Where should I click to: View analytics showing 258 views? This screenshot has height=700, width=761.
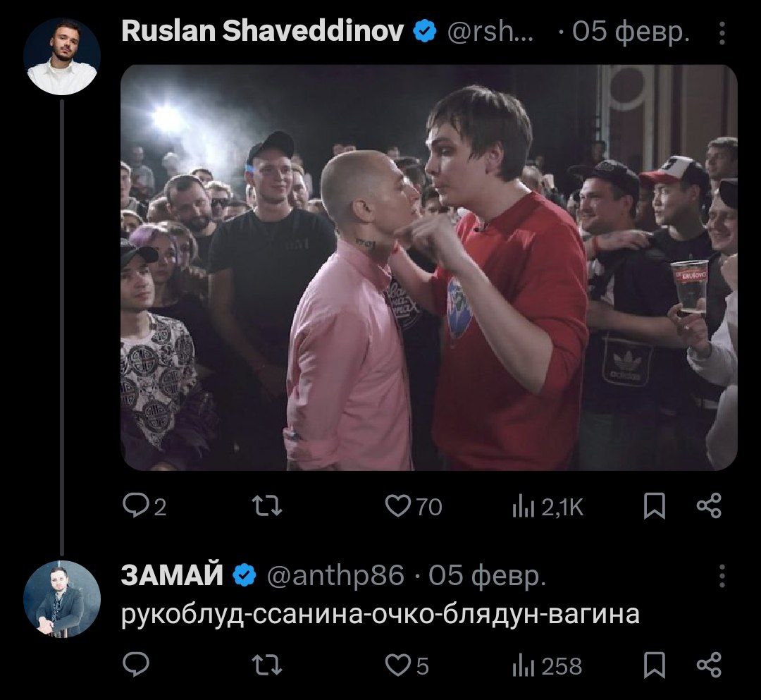tap(547, 666)
